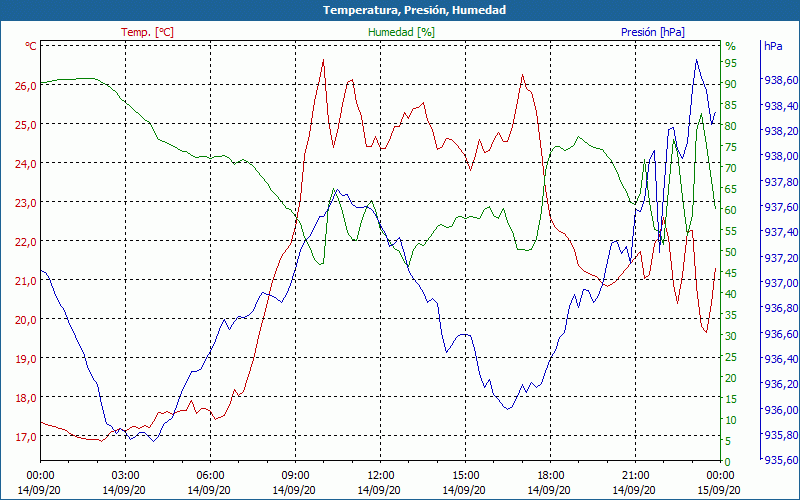Click the 938,40 pressure axis value

click(x=781, y=106)
